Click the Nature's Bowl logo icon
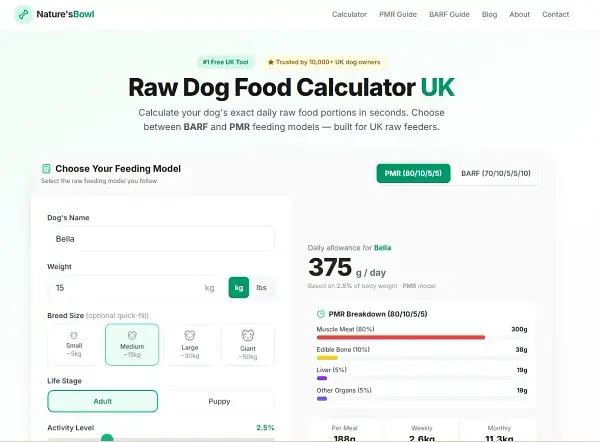 pos(24,15)
